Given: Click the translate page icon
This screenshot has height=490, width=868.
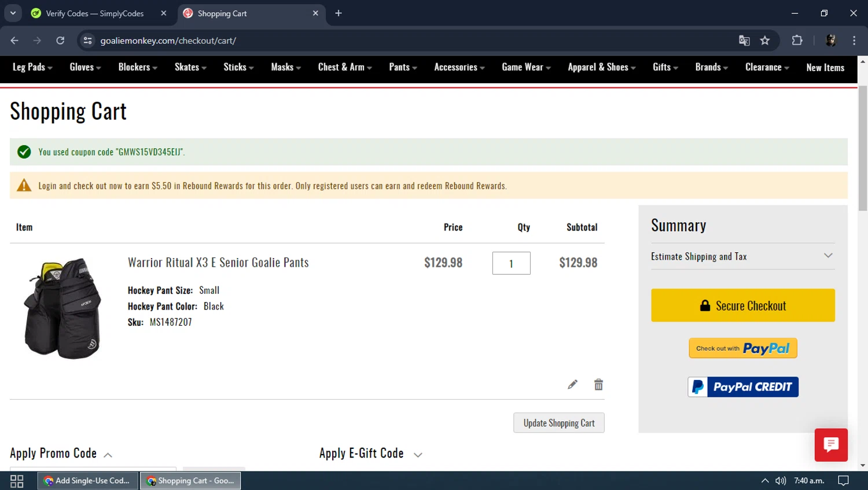Looking at the screenshot, I should [744, 40].
